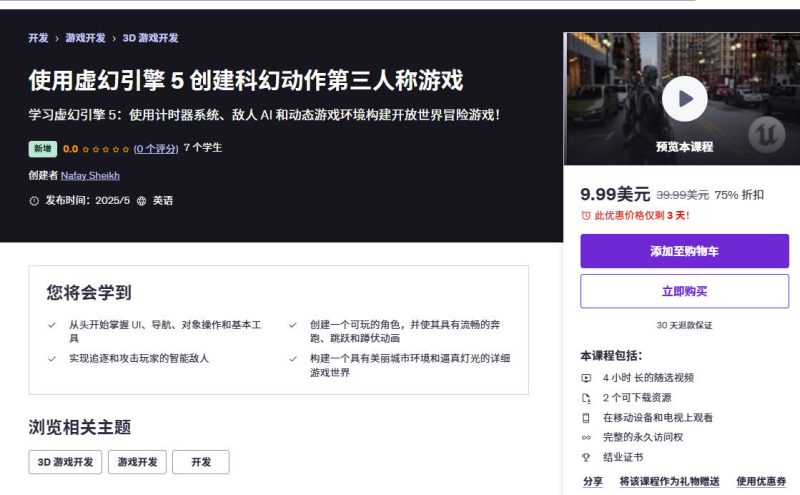Select the 3D 游戏开发 topic tag
The image size is (800, 495).
tap(65, 462)
